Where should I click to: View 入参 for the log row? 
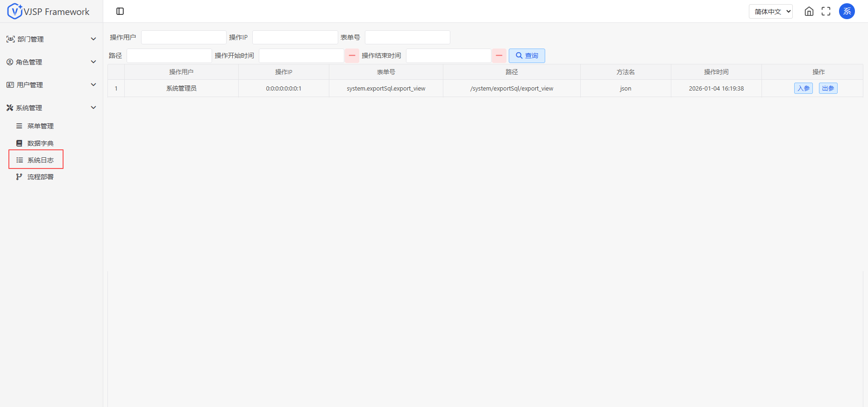(x=803, y=88)
